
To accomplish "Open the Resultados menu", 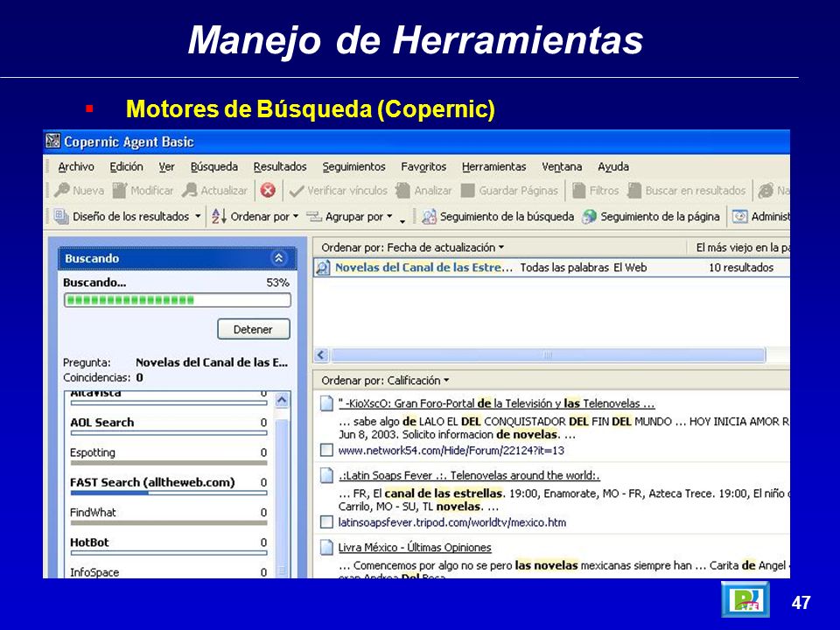I will tap(280, 166).
